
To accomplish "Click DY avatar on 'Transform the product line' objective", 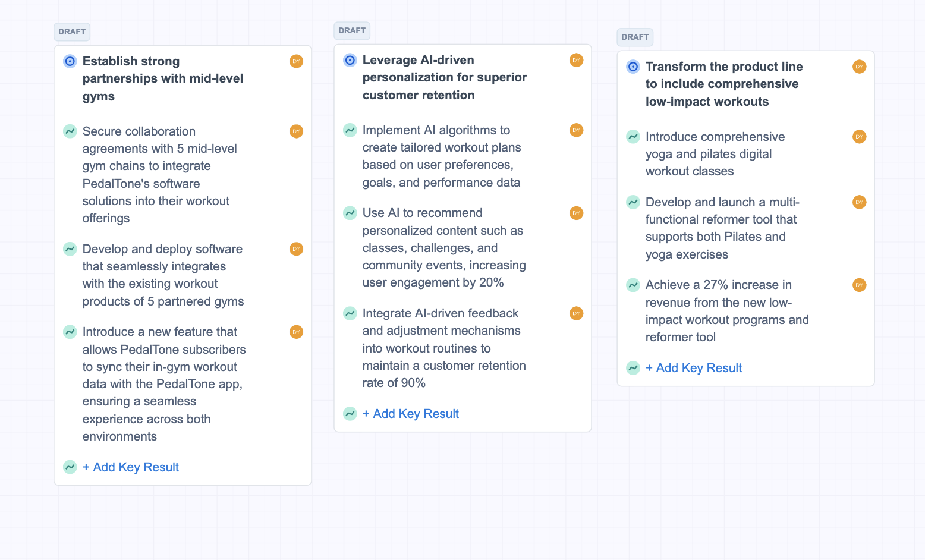I will (859, 67).
